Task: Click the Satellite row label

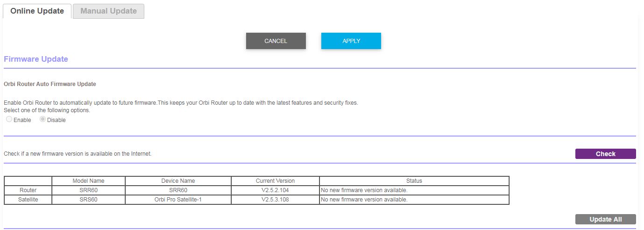Action: coord(28,200)
